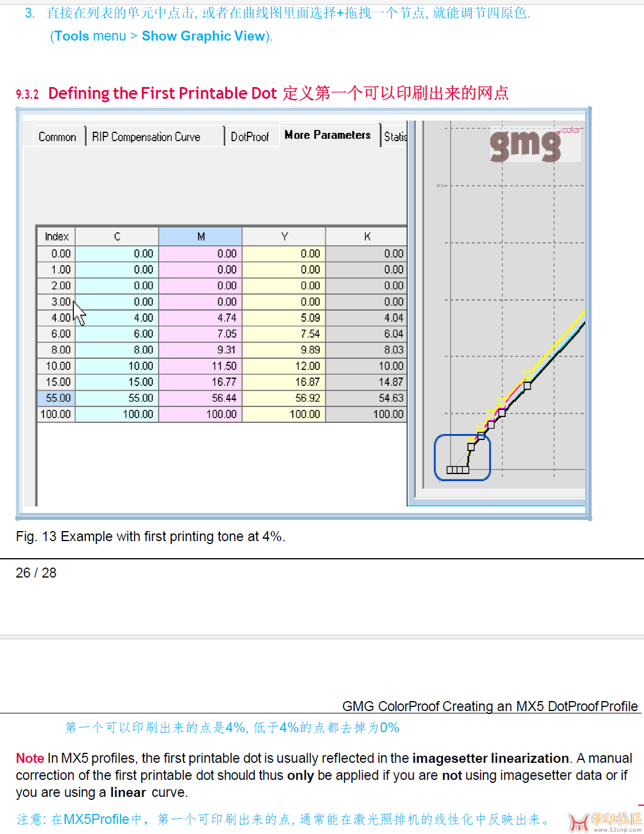Click the Index column header
Viewport: 644px width, 834px height.
[x=56, y=236]
